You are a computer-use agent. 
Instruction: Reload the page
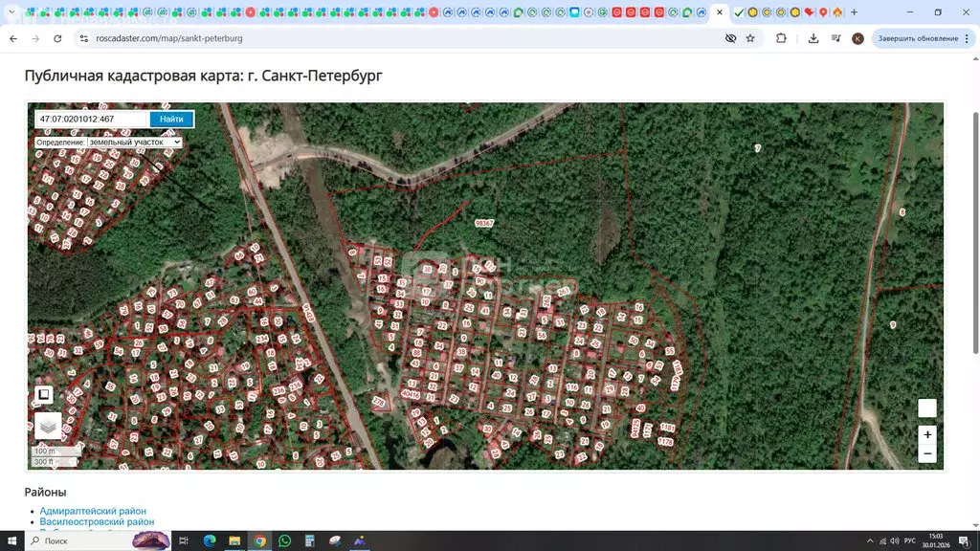[57, 38]
